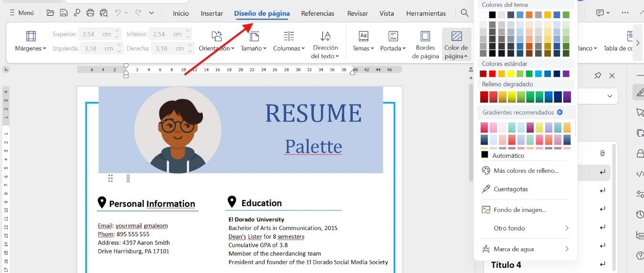Switch to the Vista tab
The width and height of the screenshot is (644, 273).
(x=387, y=13)
